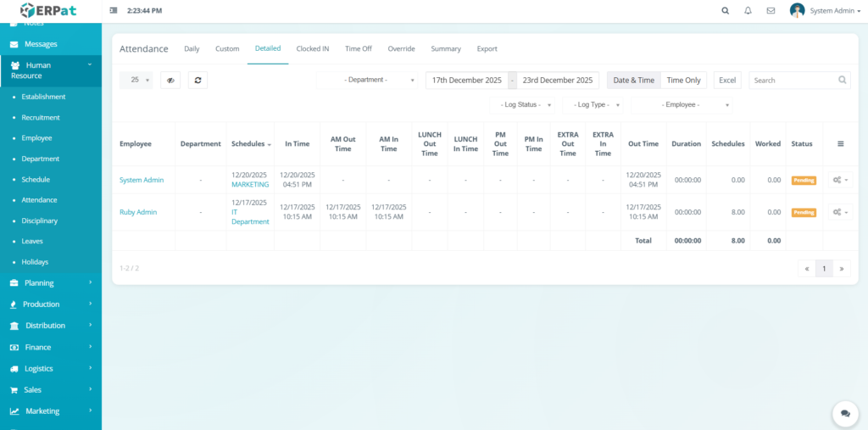Click the refresh table icon button

198,80
